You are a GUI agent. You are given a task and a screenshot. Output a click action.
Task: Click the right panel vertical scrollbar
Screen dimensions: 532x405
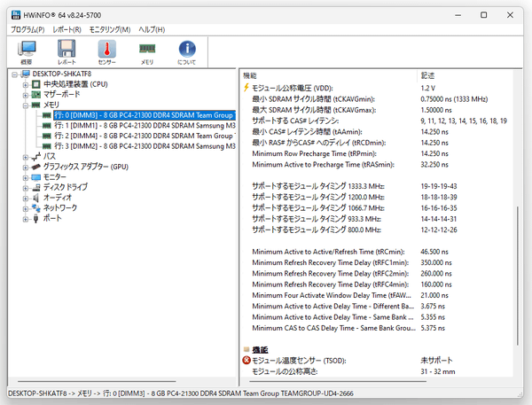[518, 276]
